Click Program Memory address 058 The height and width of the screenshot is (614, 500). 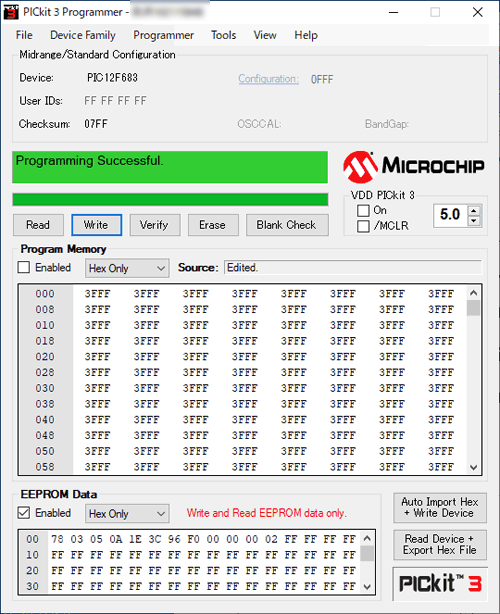pos(45,467)
